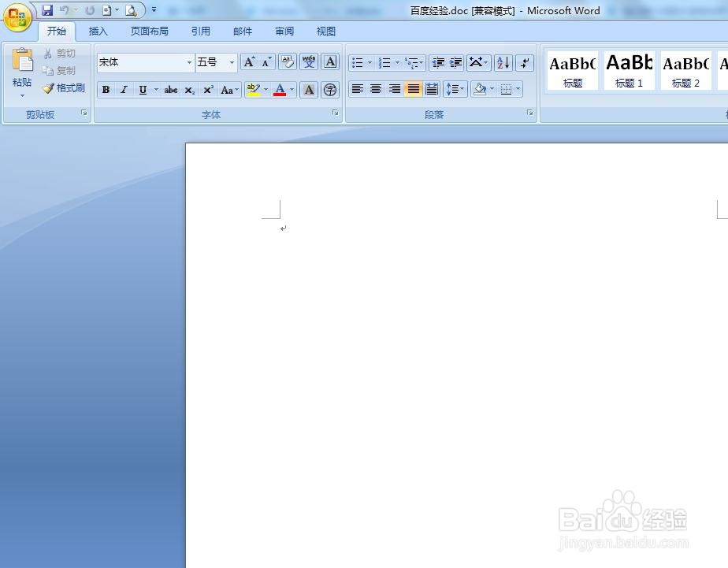The image size is (728, 568).
Task: Apply red font color
Action: point(280,90)
